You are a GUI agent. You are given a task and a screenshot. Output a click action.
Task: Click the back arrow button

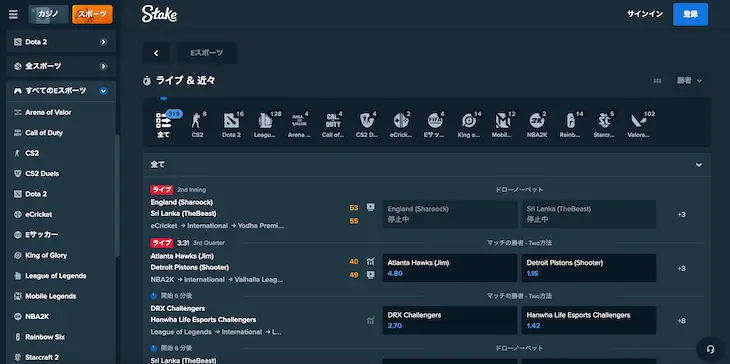(156, 53)
